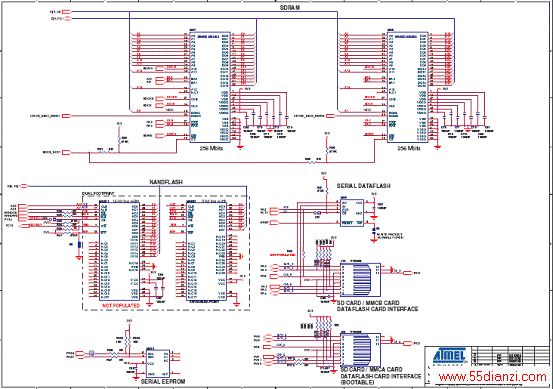Select the serial dataflash IC symbol
This screenshot has height=389, width=553.
pos(352,212)
